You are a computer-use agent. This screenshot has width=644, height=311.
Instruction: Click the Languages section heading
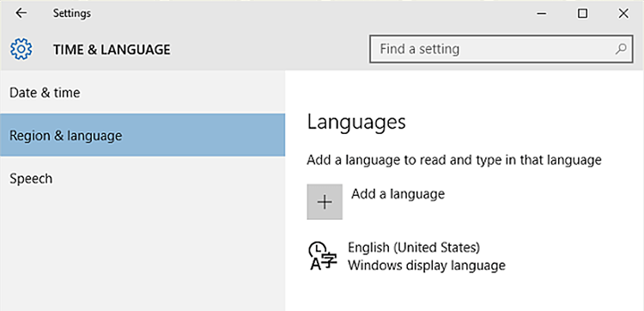pyautogui.click(x=356, y=123)
